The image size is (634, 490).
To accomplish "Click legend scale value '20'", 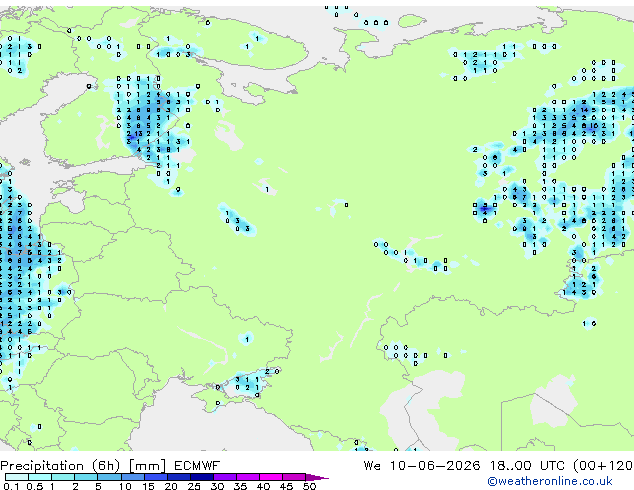I will coord(171,486).
